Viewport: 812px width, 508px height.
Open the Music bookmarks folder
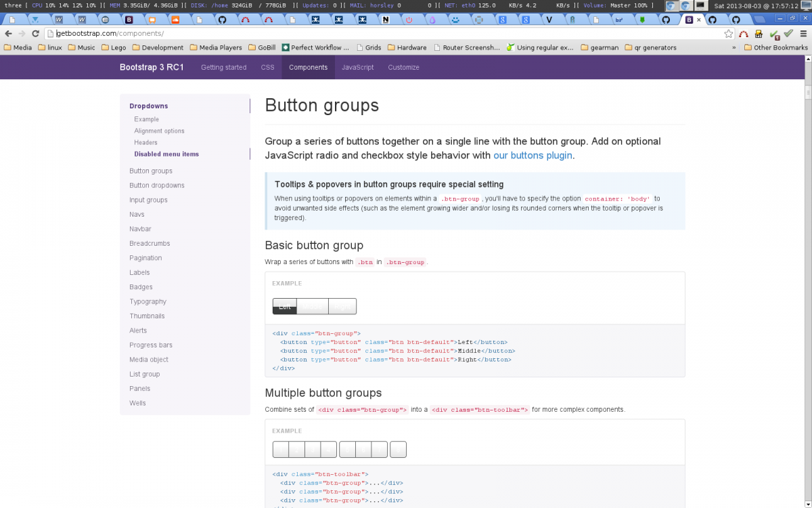(x=81, y=47)
